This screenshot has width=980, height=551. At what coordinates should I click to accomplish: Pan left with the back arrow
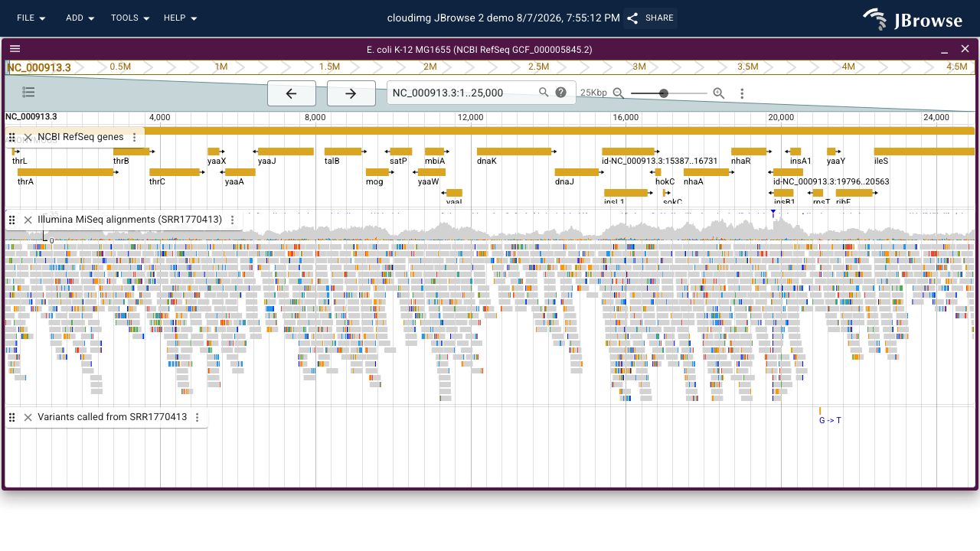tap(291, 93)
